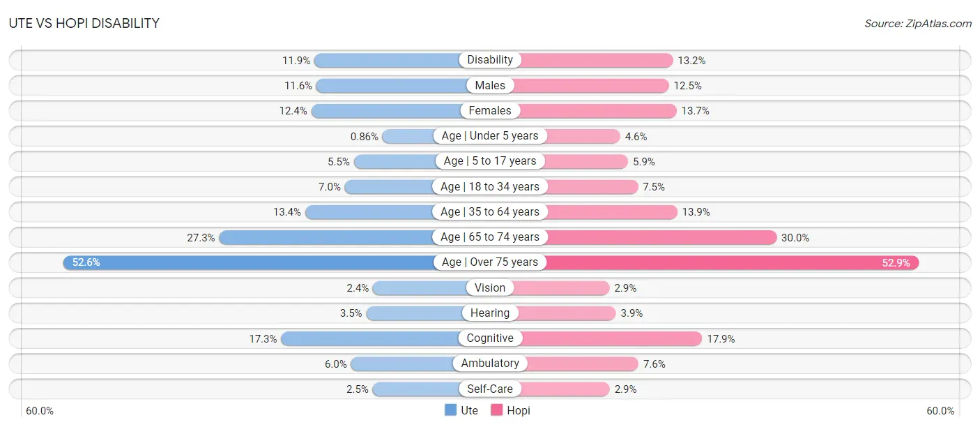Viewport: 980px width, 427px height.
Task: Select the Ambulatory category label
Action: [490, 364]
